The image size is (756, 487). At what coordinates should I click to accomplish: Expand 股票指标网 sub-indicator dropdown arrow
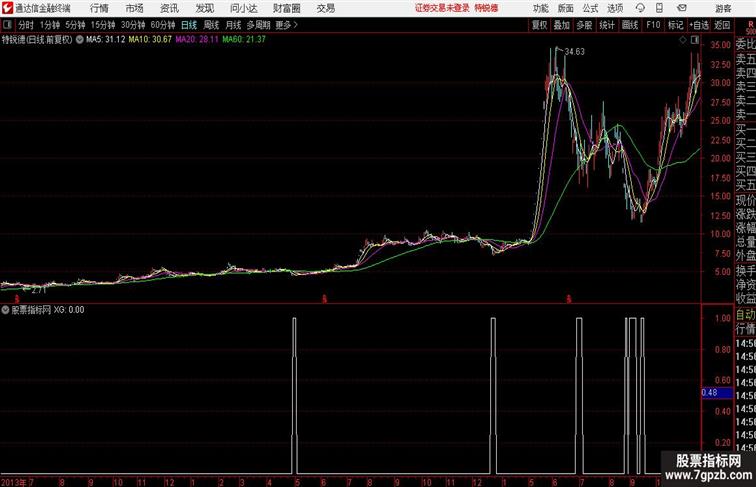[5, 310]
